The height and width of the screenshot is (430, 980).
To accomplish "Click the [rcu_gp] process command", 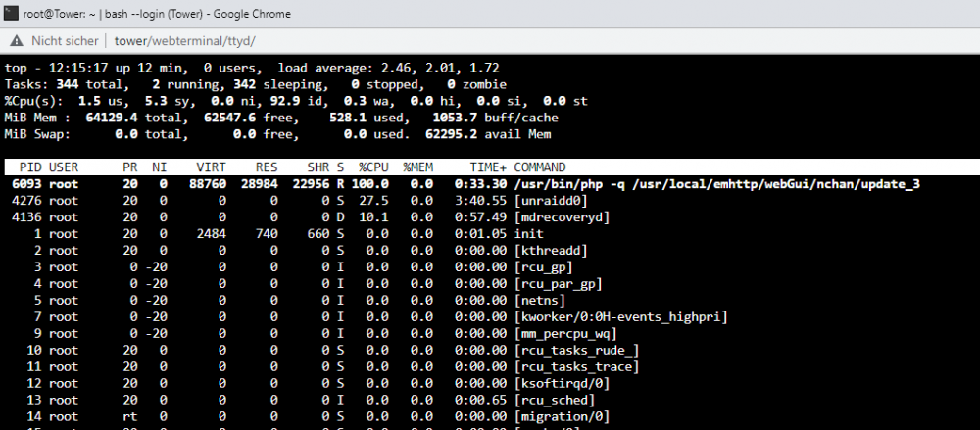I will pos(544,266).
